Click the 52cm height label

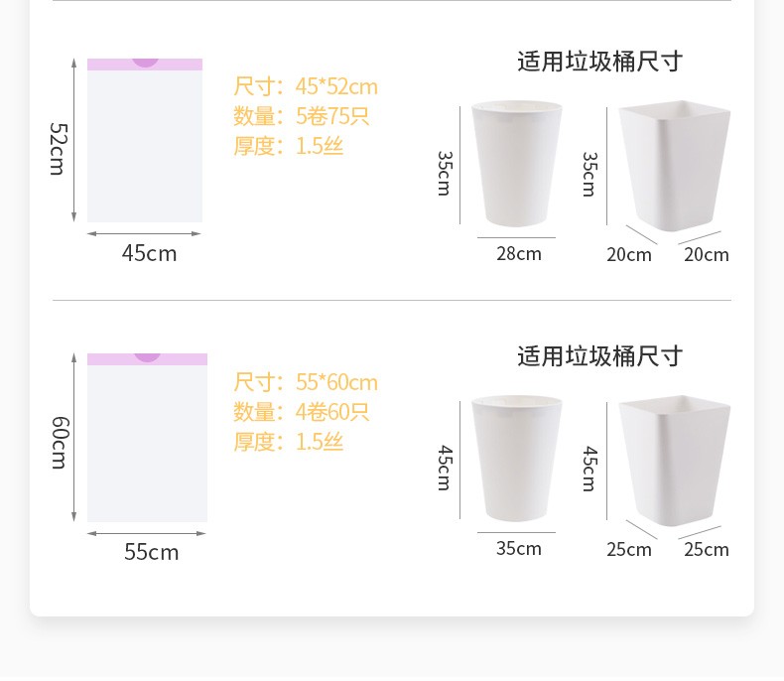tap(58, 149)
